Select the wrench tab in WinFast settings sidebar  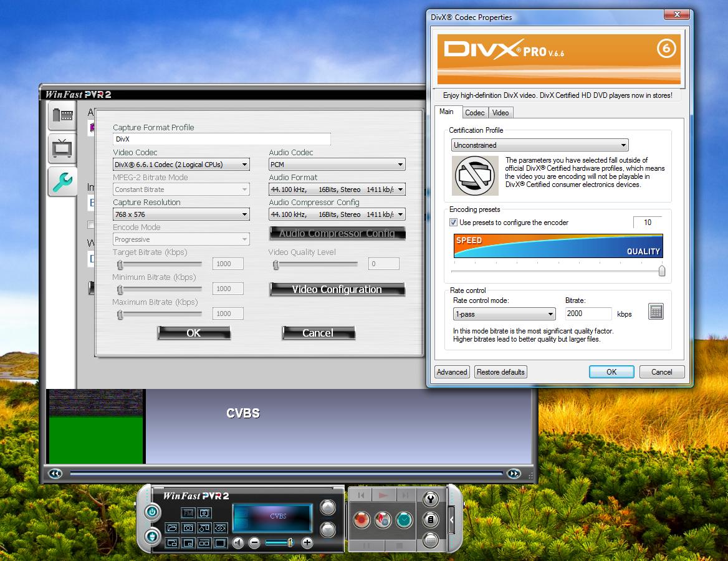point(62,181)
